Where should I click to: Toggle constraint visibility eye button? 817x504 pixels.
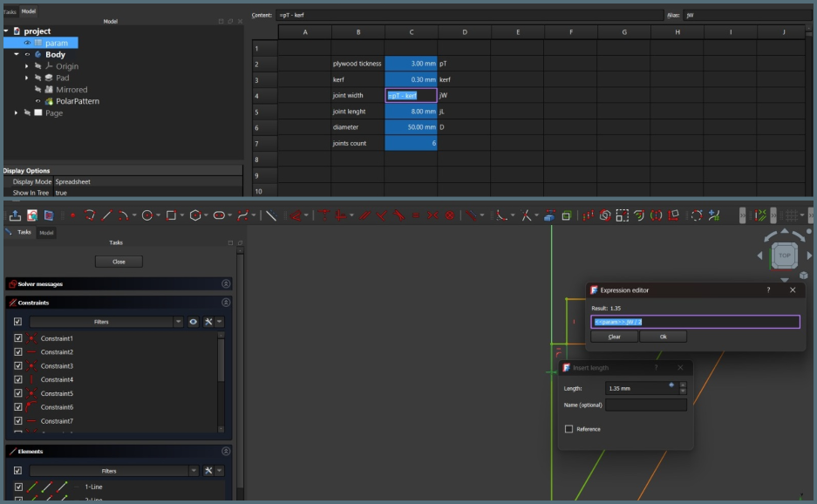194,322
